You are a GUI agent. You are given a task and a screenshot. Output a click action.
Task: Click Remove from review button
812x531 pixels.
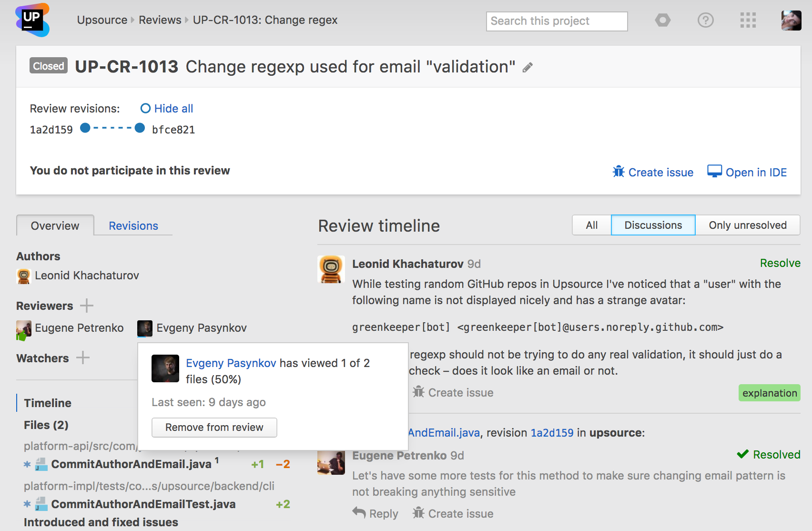(x=214, y=427)
